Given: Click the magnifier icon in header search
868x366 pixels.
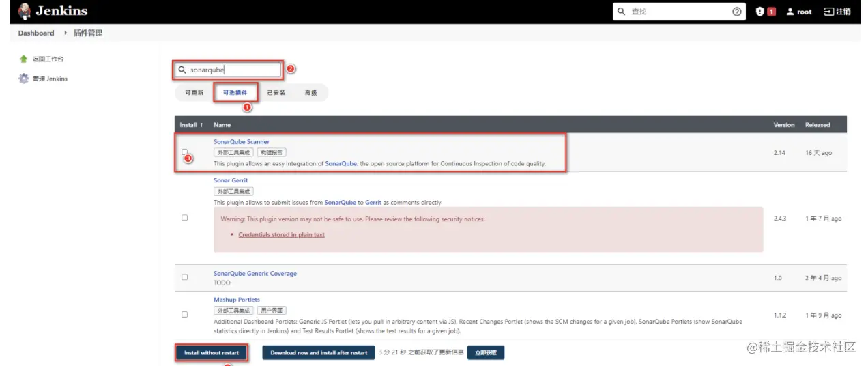Looking at the screenshot, I should (621, 12).
